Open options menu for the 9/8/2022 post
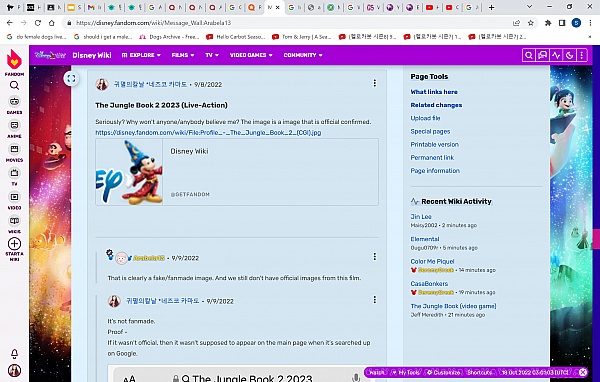 tap(375, 83)
